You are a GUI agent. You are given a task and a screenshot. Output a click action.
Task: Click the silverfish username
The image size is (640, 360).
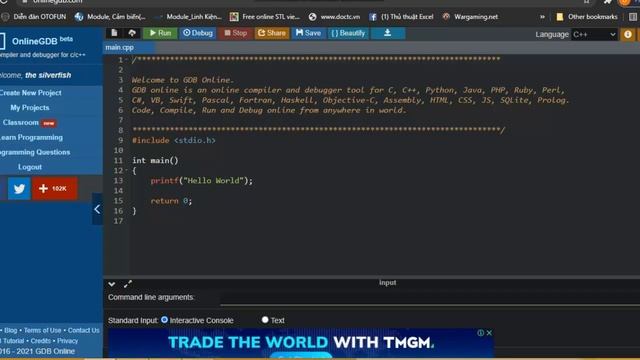click(48, 75)
